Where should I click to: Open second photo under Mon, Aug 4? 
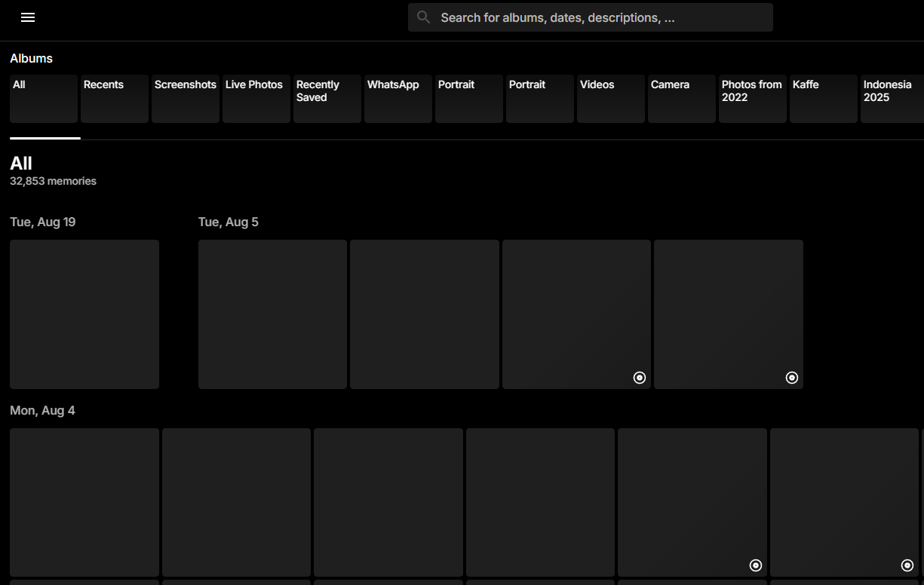pyautogui.click(x=236, y=503)
